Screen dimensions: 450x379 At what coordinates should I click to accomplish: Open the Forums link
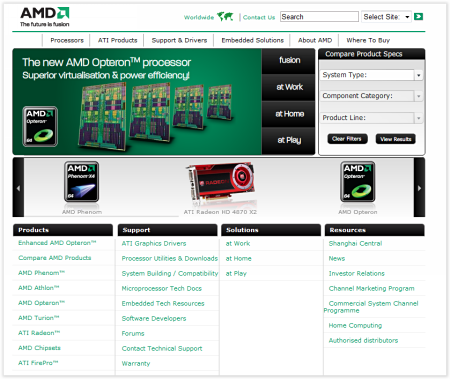pos(133,333)
